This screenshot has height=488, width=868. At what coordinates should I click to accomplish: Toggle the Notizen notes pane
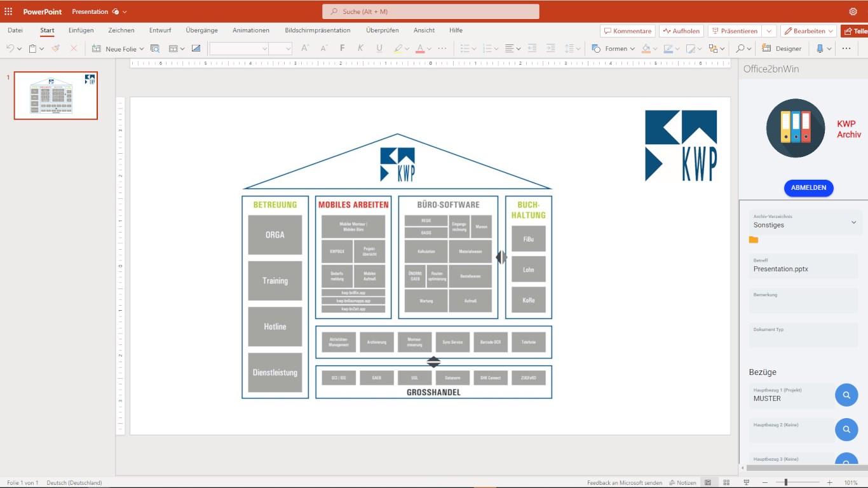(x=682, y=483)
